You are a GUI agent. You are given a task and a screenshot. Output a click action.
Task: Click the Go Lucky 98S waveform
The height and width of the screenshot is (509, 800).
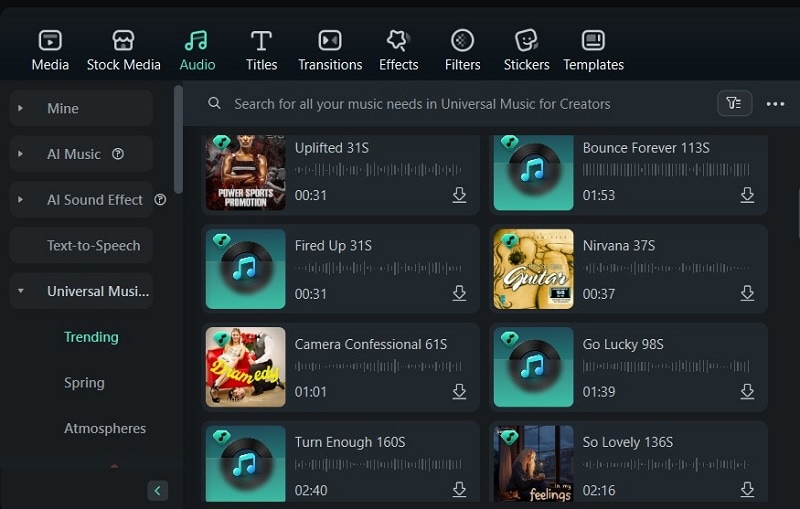click(666, 366)
